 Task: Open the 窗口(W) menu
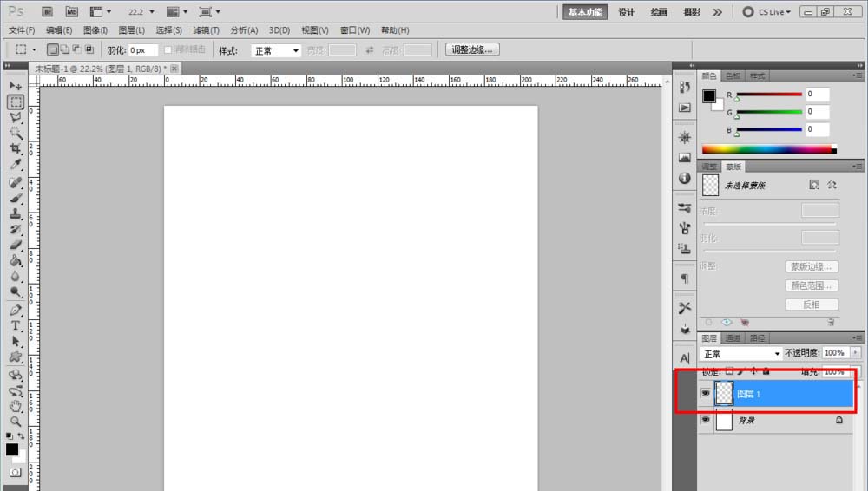pos(355,30)
